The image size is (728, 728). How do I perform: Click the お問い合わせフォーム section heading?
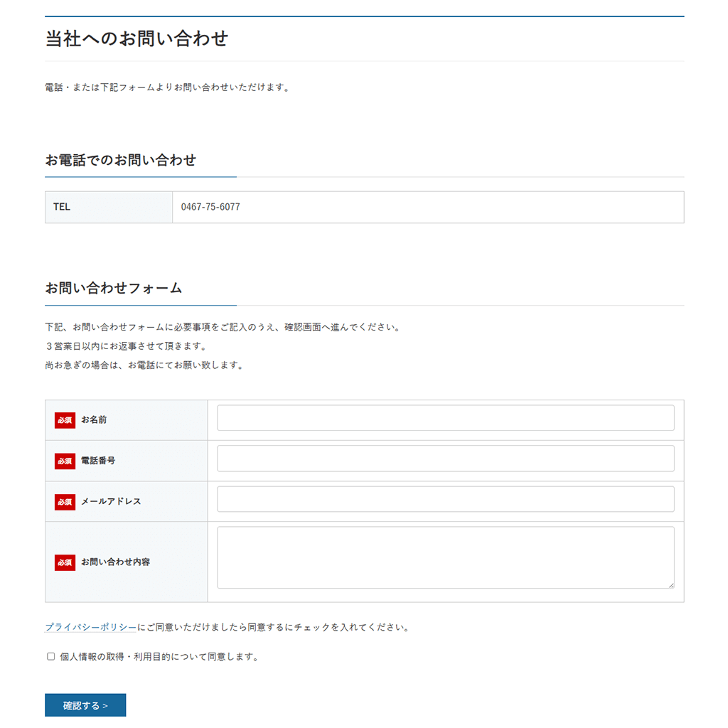coord(113,288)
